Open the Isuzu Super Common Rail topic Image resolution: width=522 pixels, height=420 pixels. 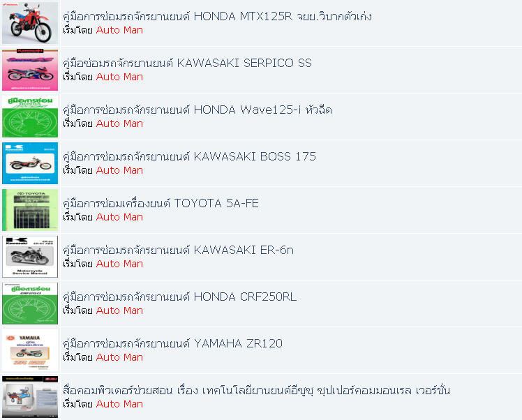(256, 390)
